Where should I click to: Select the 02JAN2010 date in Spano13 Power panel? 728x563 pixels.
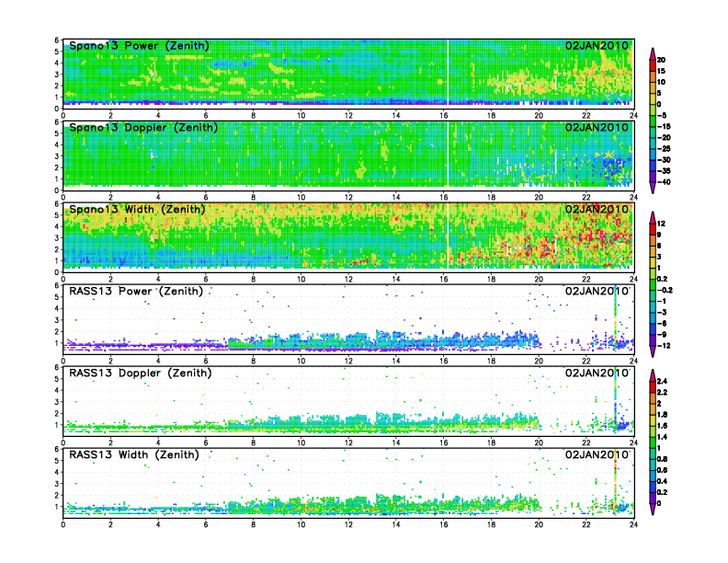click(x=597, y=46)
